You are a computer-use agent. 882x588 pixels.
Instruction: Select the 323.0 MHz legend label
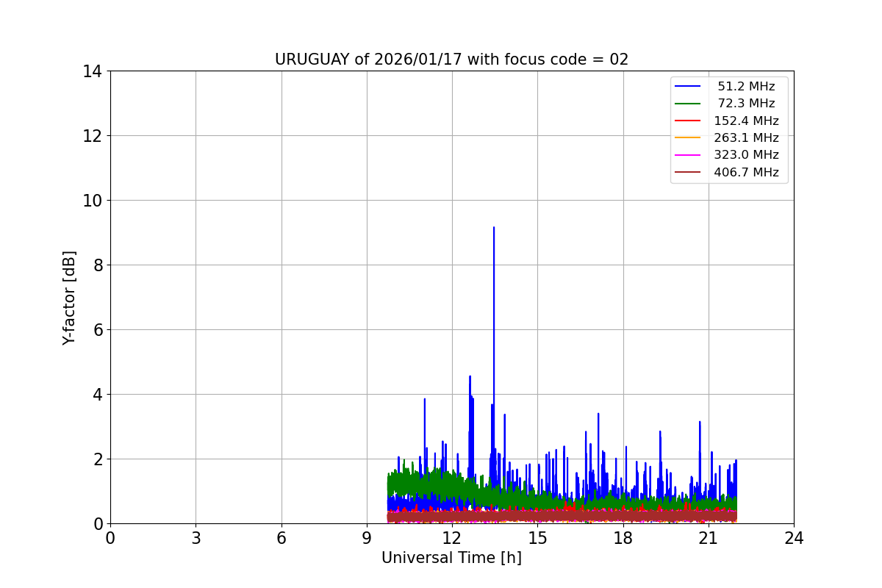coord(746,155)
